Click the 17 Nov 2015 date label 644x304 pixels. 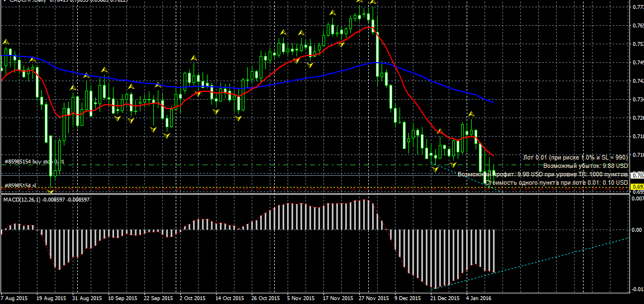337,298
